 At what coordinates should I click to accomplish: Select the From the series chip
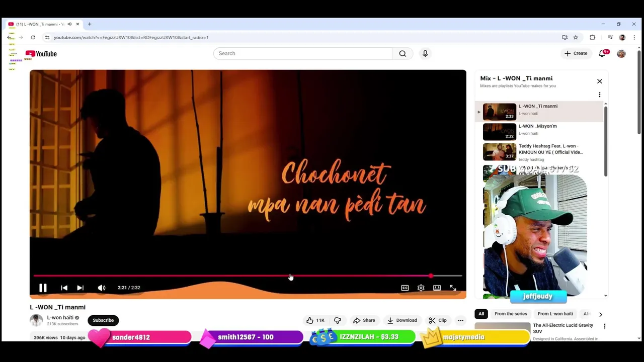[511, 314]
